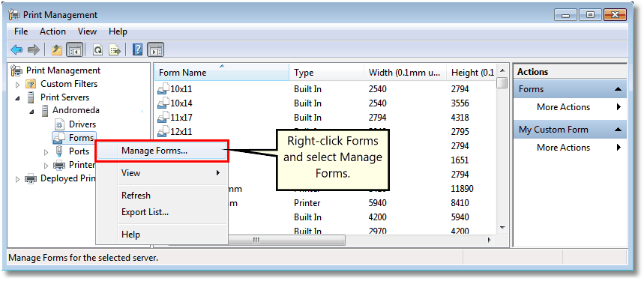This screenshot has height=281, width=644.
Task: Open More Actions submenu under My Custom Form
Action: coord(570,148)
